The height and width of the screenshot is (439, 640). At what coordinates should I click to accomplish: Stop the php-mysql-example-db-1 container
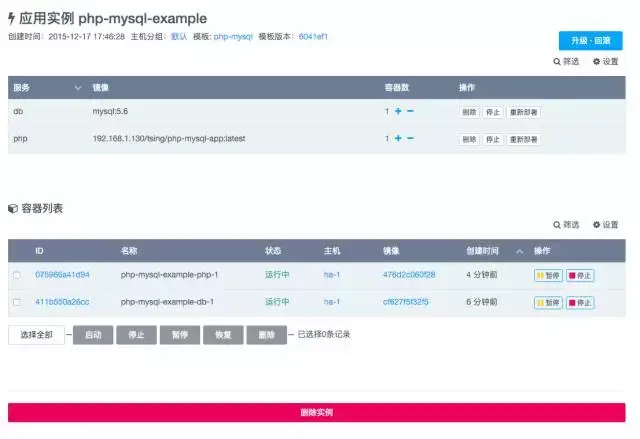click(580, 303)
